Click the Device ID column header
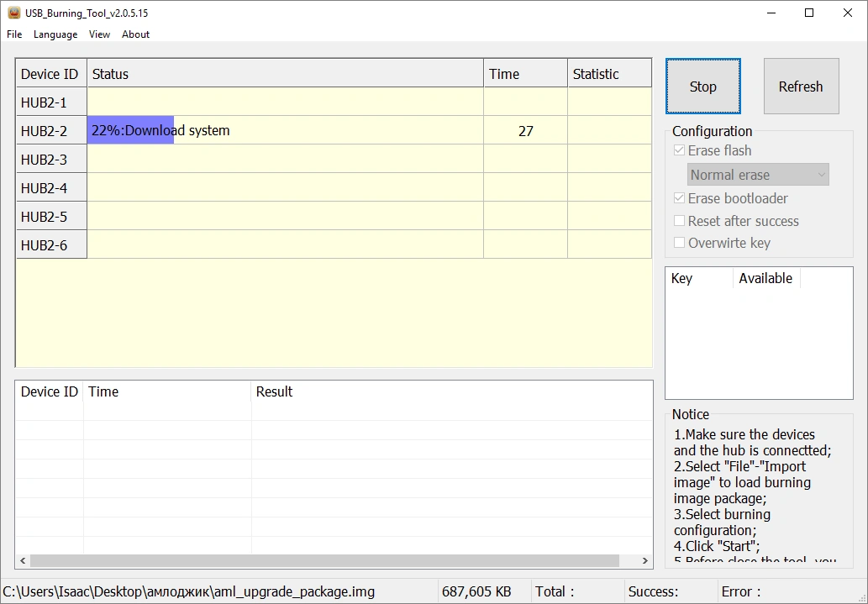868x604 pixels. pos(50,73)
